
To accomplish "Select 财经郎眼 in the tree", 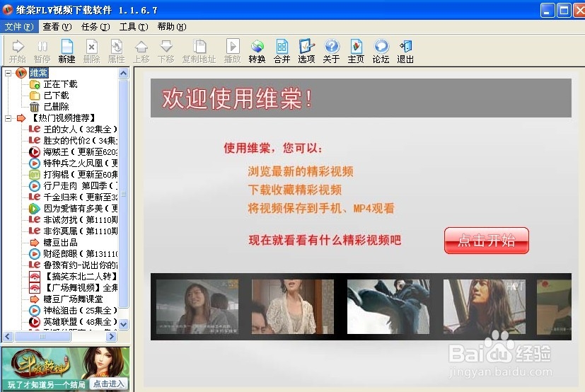I will pos(80,253).
